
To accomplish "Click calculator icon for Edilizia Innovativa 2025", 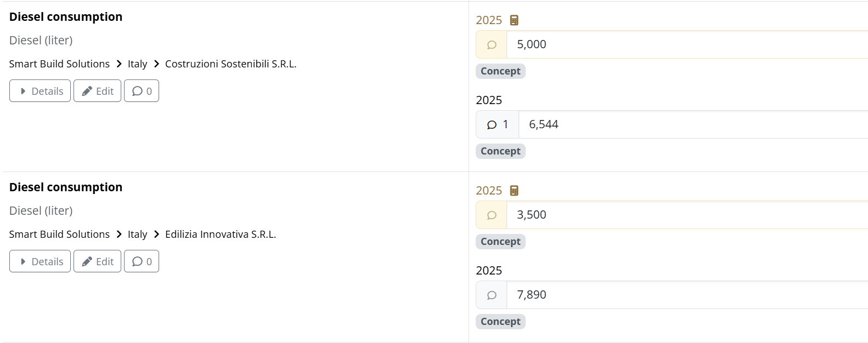I will (514, 191).
